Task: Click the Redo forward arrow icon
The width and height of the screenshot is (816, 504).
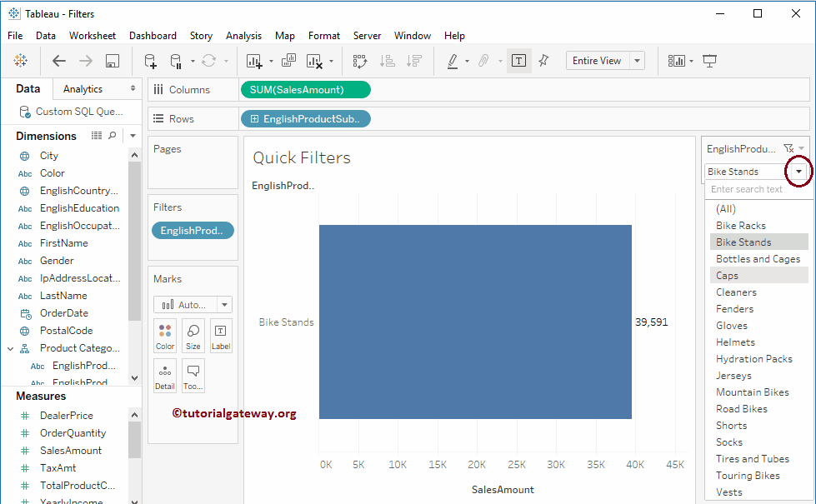Action: (85, 61)
